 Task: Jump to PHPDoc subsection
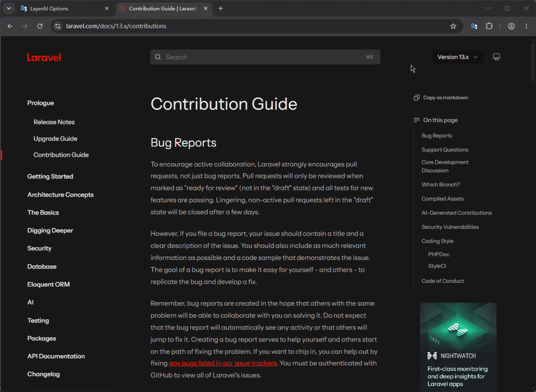tap(439, 254)
